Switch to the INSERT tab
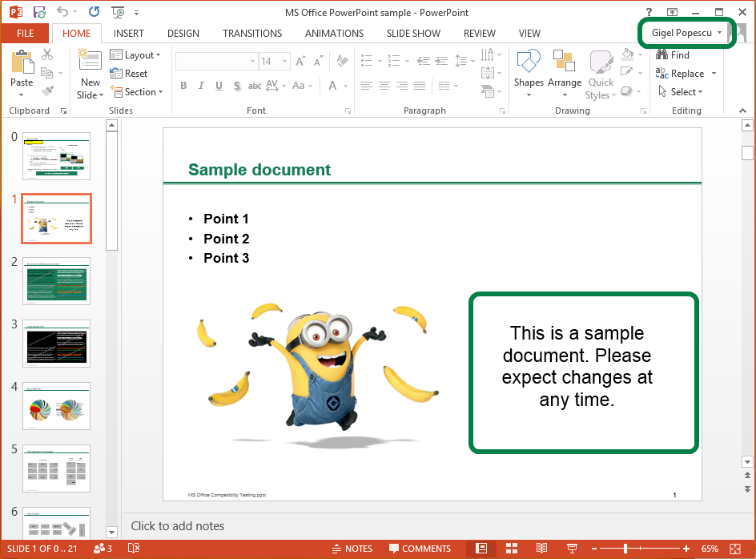This screenshot has width=756, height=559. 129,34
